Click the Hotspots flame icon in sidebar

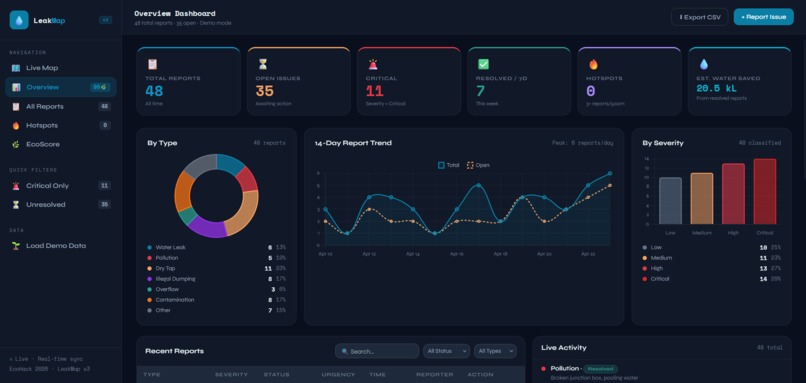click(16, 125)
